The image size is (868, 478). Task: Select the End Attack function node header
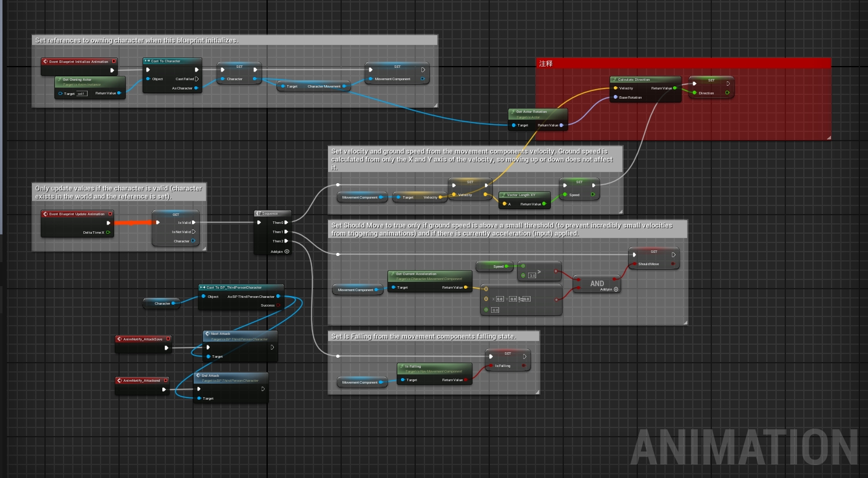click(x=231, y=377)
